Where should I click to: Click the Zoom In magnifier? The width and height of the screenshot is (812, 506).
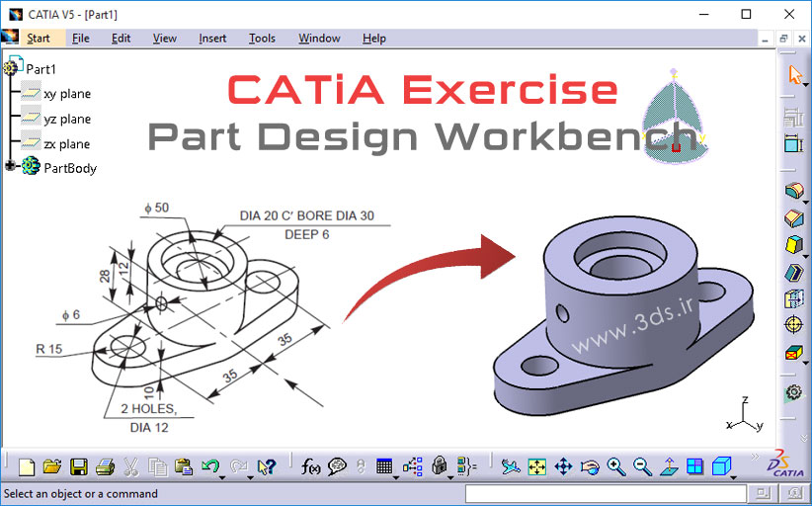coord(616,467)
